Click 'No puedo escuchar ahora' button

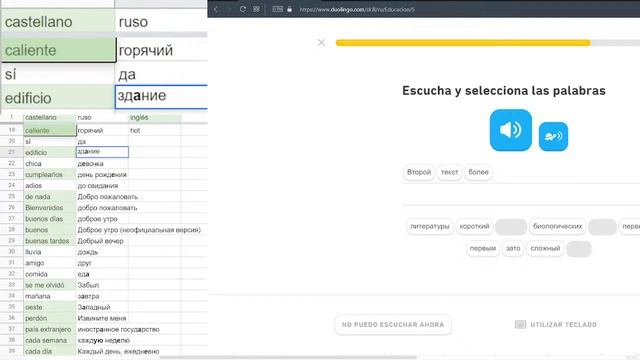(x=393, y=324)
